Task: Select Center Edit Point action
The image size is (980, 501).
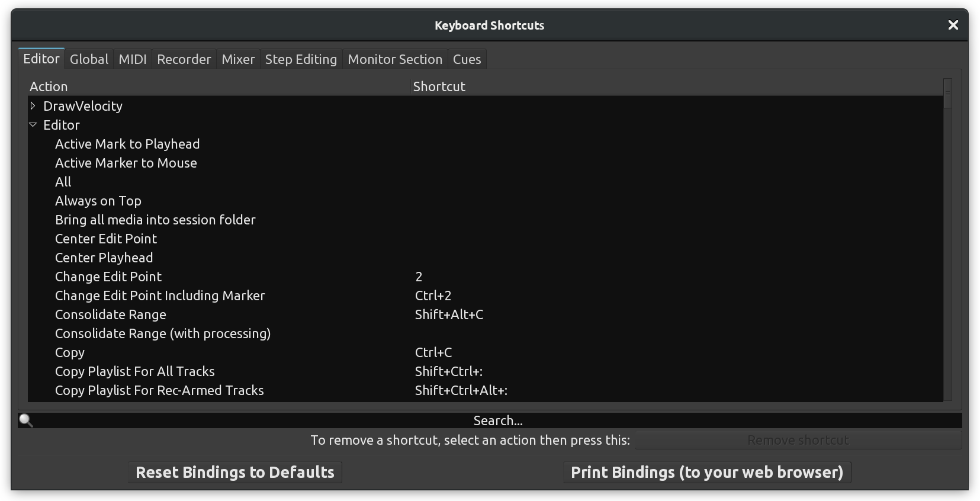Action: click(x=486, y=239)
